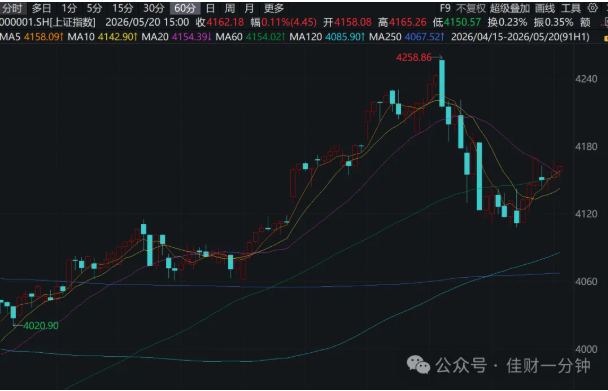This screenshot has width=608, height=391.
Task: Click the 4240 price axis label
Action: tap(586, 79)
